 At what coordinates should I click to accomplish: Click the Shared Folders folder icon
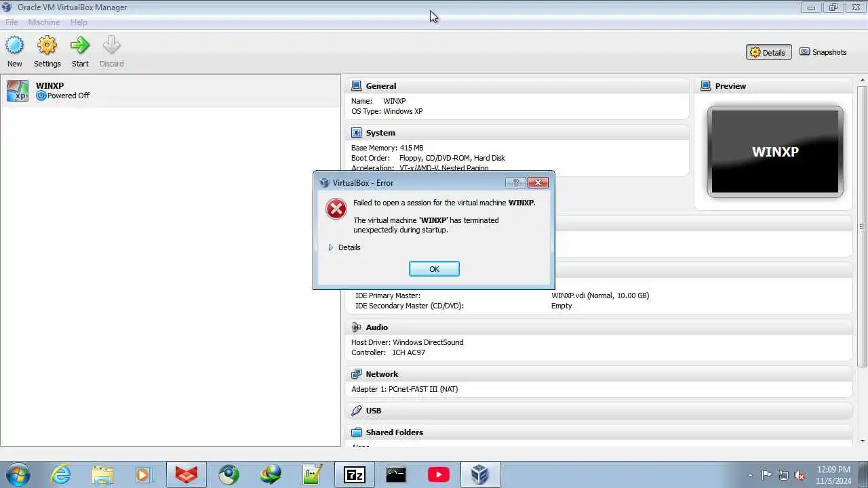point(356,432)
